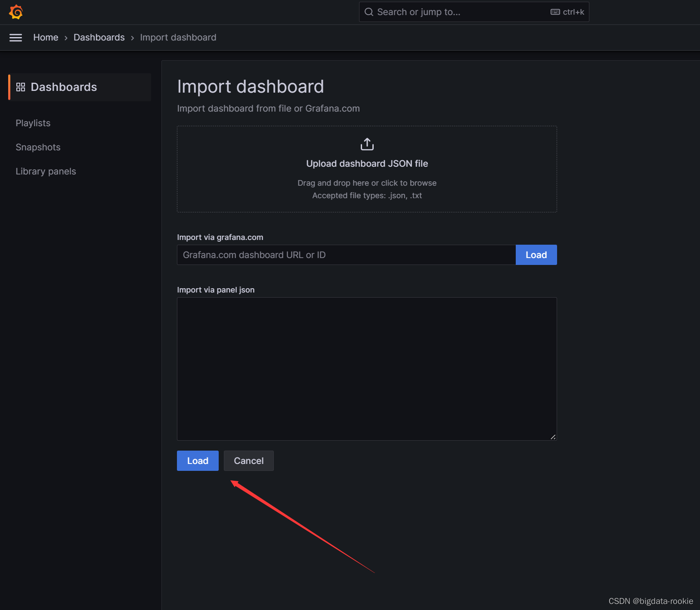Click inside the panel json text area

[367, 369]
